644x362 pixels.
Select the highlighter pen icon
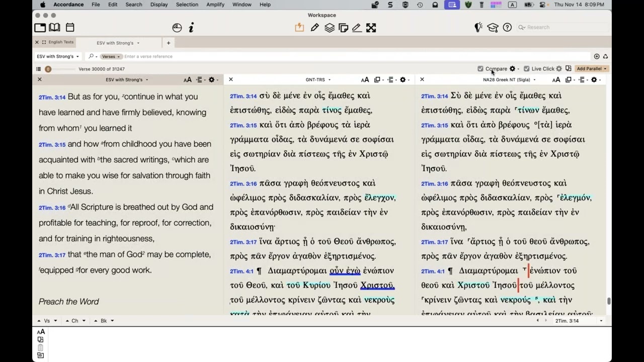(x=357, y=28)
